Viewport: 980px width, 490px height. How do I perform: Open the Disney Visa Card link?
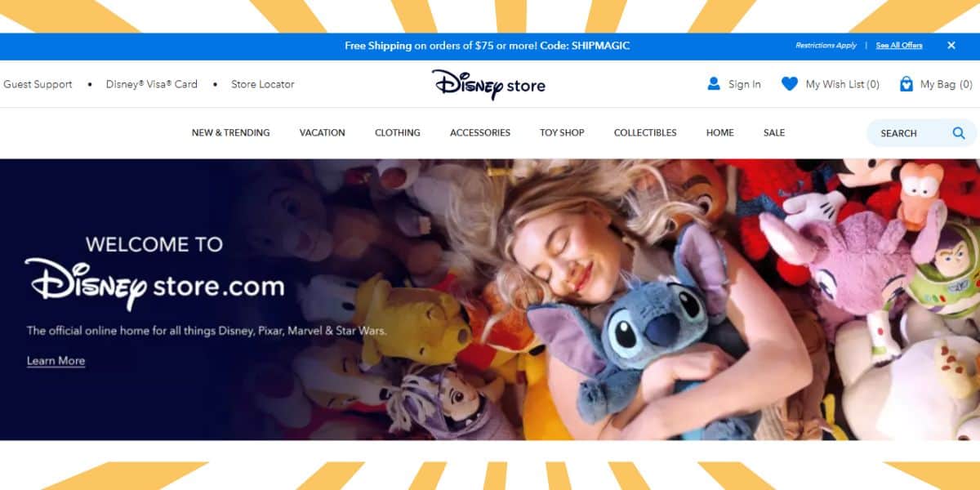[152, 84]
